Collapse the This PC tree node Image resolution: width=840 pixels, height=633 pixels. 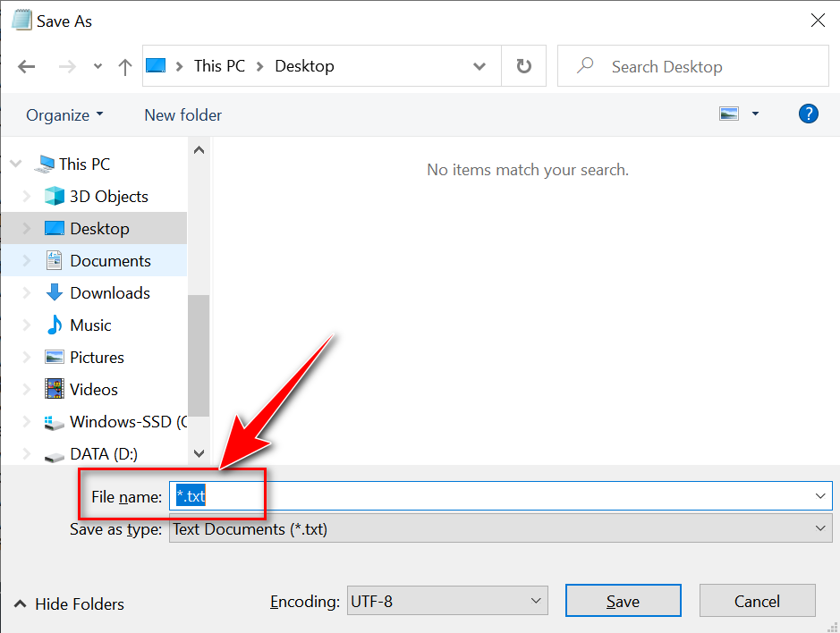point(15,165)
